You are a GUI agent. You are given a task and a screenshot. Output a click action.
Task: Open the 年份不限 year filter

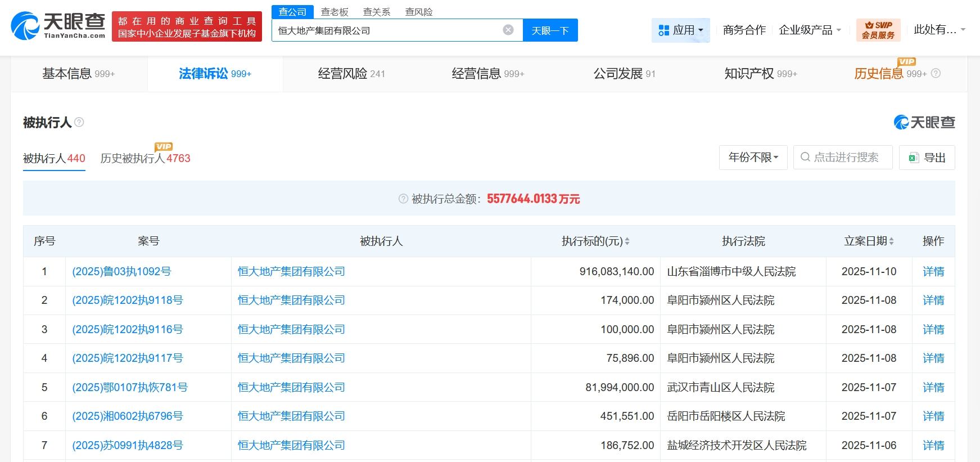pos(753,158)
